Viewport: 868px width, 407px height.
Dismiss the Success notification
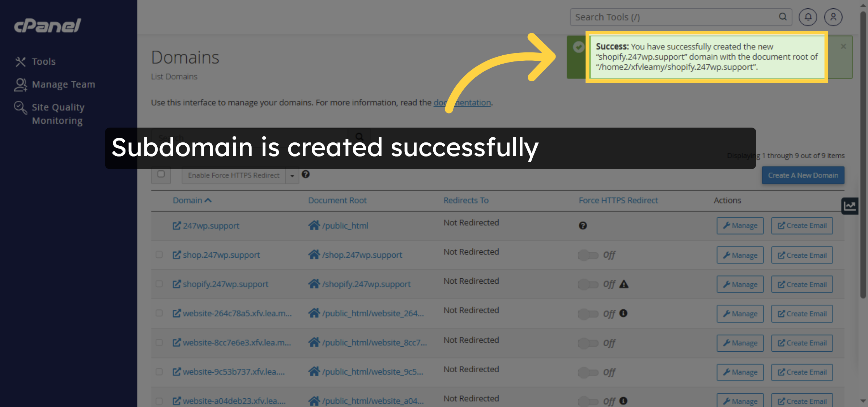coord(843,46)
